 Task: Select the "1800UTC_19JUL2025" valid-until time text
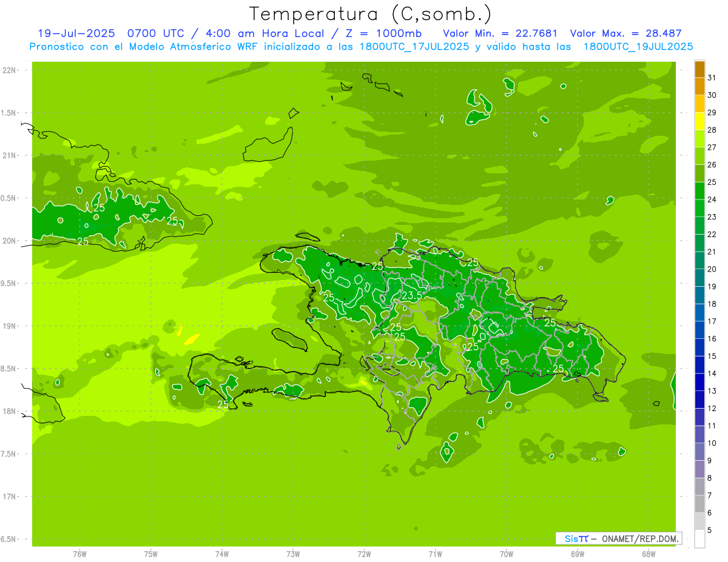coord(638,47)
